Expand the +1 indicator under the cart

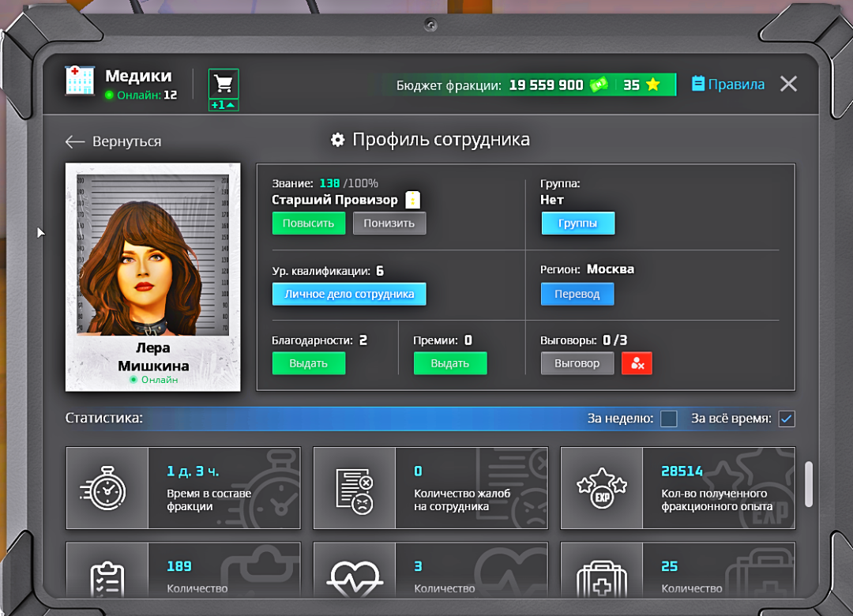pyautogui.click(x=224, y=105)
